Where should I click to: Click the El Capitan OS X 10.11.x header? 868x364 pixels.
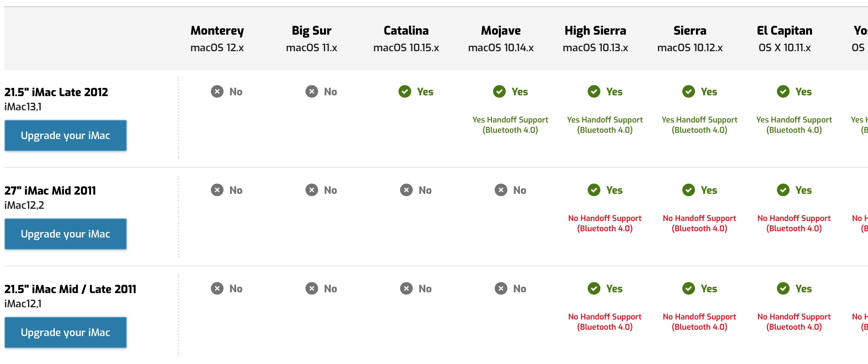pos(784,39)
